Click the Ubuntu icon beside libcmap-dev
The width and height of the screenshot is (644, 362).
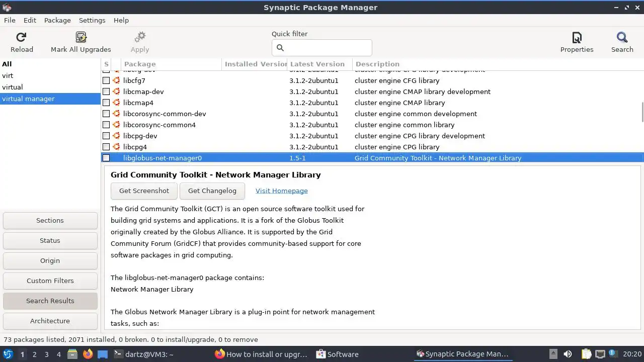click(x=116, y=92)
